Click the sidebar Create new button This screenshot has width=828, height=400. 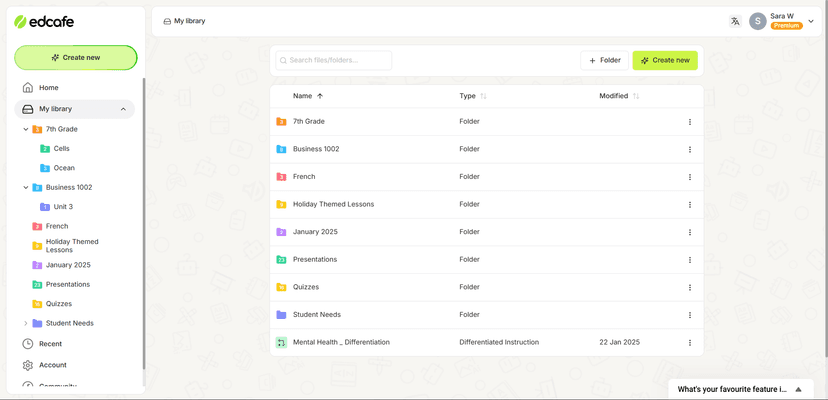point(76,58)
